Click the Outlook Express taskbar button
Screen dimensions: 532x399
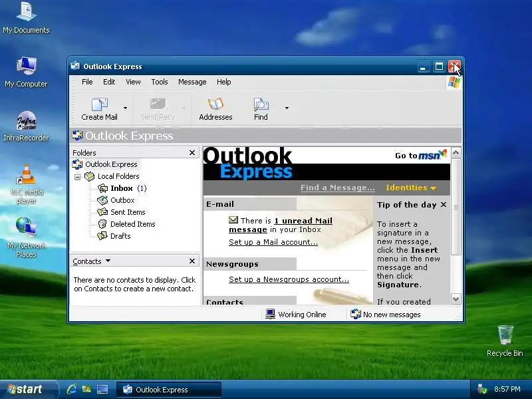169,390
